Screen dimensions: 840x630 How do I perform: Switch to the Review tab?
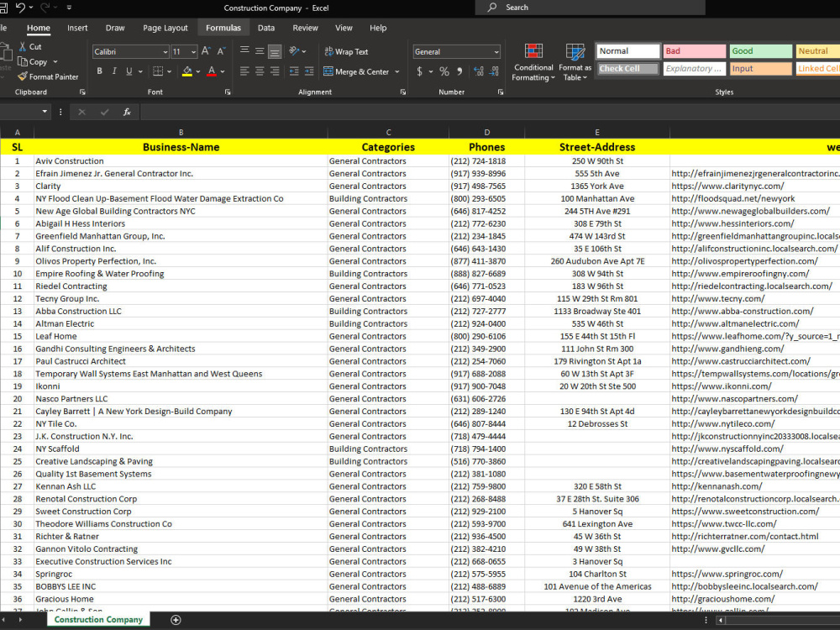[x=306, y=28]
